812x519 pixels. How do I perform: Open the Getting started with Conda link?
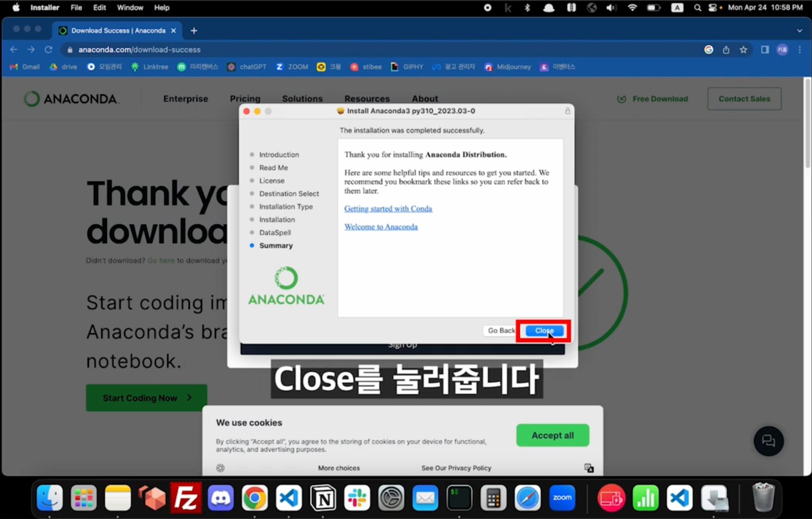click(x=388, y=209)
